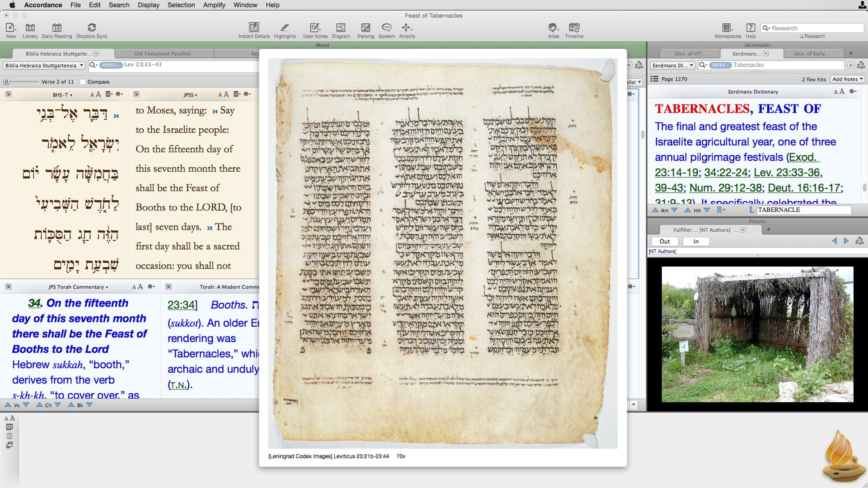The width and height of the screenshot is (868, 488).
Task: Expand the Add Notes dropdown
Action: 847,79
